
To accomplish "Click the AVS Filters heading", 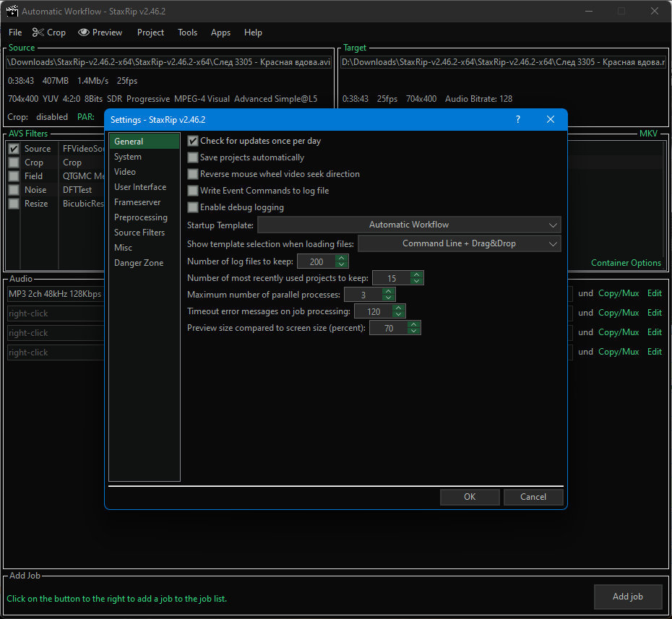I will tap(28, 134).
